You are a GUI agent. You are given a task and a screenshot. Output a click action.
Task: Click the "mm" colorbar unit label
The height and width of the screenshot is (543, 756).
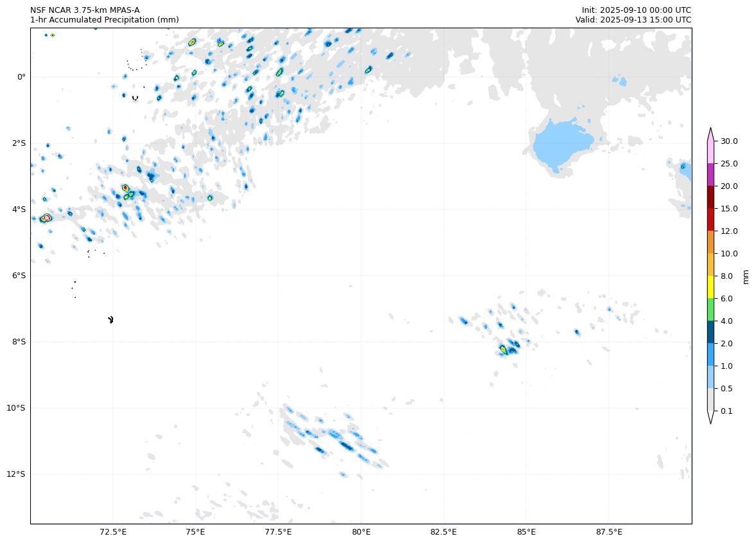[746, 276]
